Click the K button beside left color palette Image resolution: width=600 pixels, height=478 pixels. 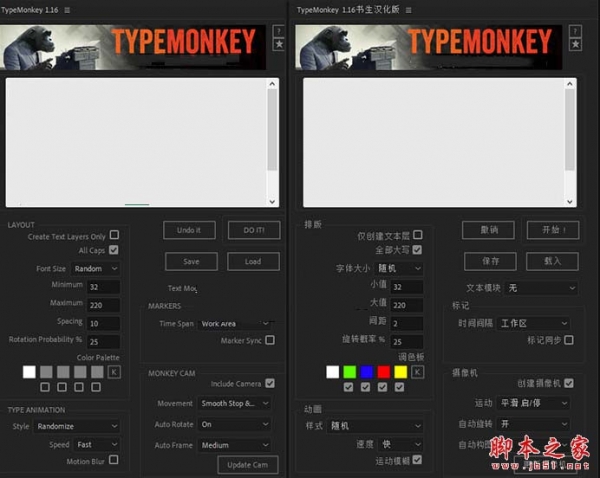114,372
